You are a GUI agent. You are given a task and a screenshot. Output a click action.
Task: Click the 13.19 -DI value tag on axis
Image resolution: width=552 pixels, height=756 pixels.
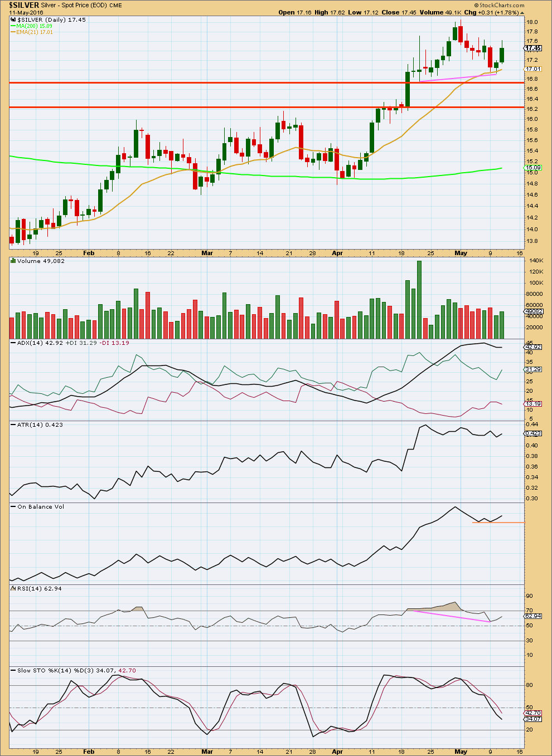pyautogui.click(x=533, y=404)
